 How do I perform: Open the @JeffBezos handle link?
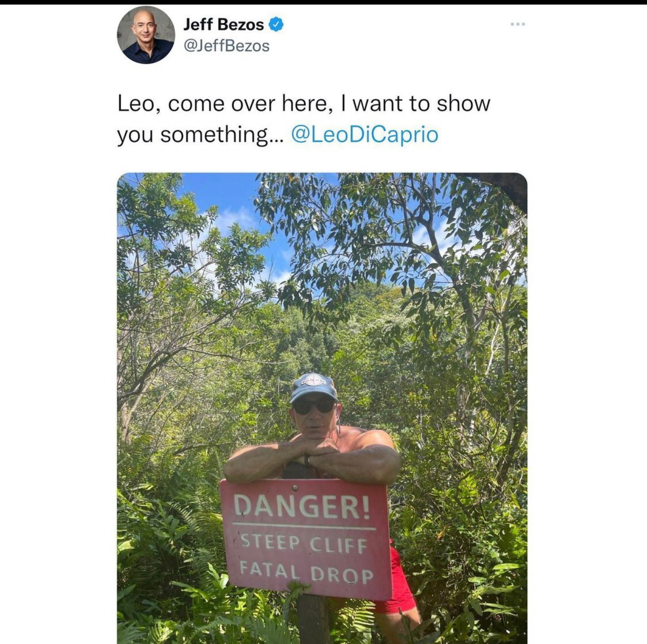pyautogui.click(x=227, y=46)
